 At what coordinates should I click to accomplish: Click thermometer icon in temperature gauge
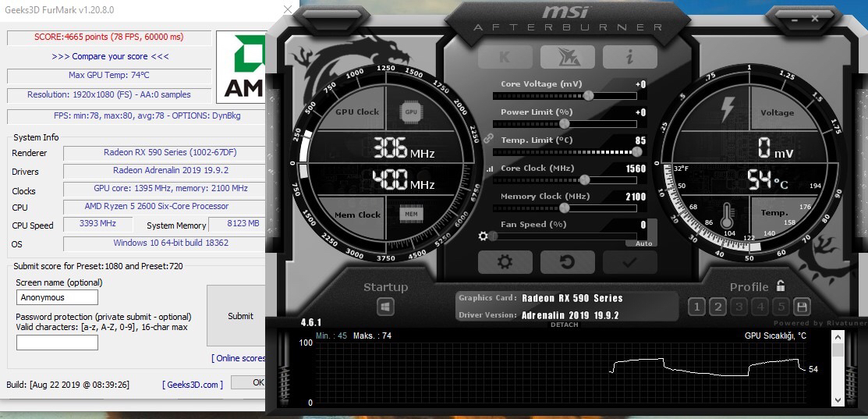(x=726, y=215)
